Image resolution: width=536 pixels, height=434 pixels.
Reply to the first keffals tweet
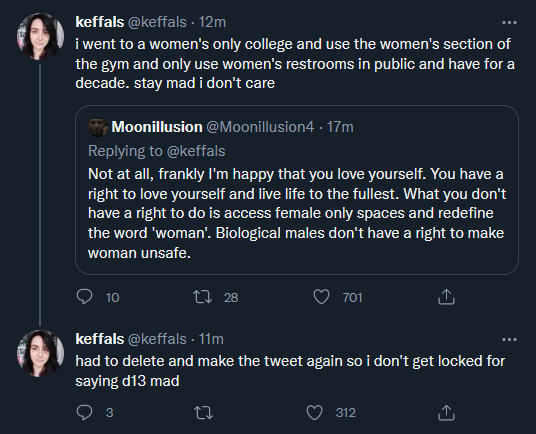tap(84, 297)
